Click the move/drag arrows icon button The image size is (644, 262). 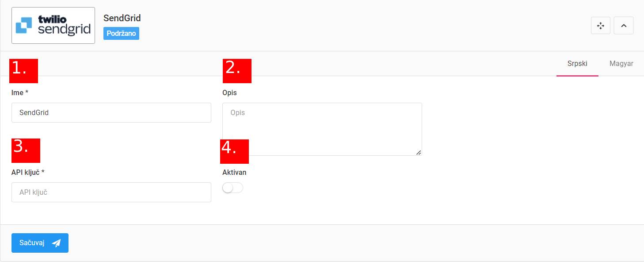coord(600,26)
